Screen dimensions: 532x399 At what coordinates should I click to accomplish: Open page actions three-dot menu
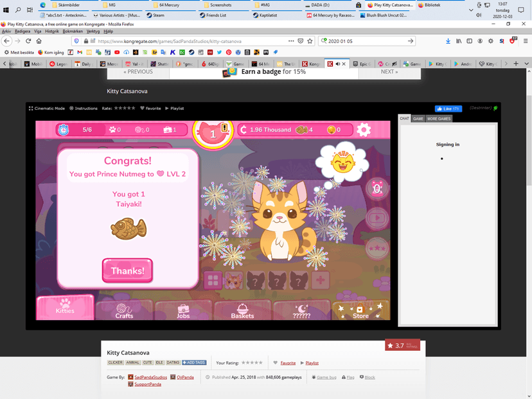pyautogui.click(x=291, y=41)
